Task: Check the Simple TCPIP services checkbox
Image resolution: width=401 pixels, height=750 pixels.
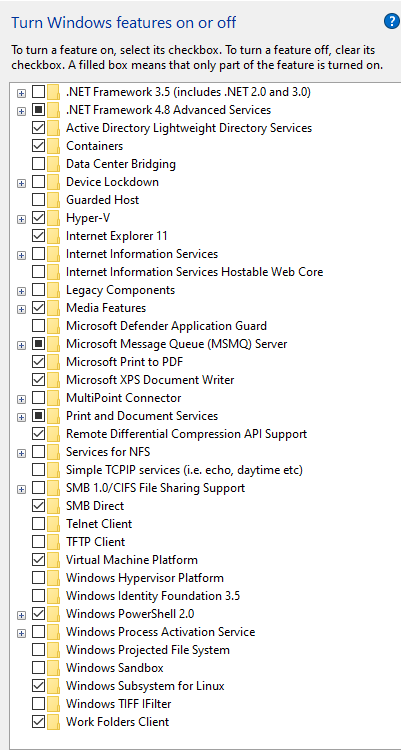Action: point(39,470)
